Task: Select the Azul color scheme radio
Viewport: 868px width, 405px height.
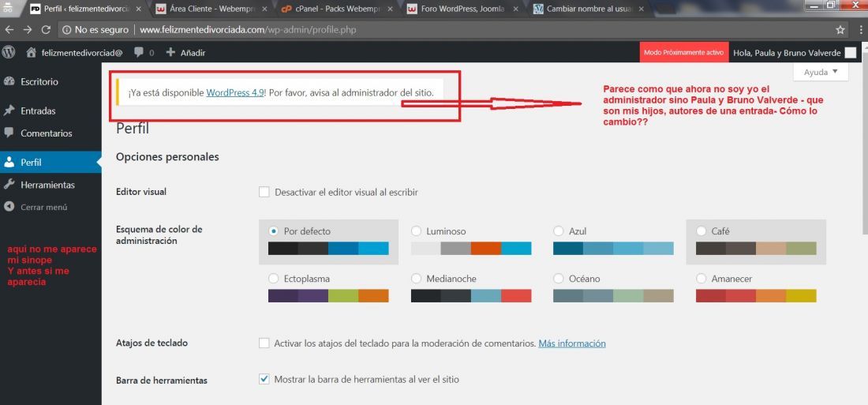Action: [x=559, y=231]
